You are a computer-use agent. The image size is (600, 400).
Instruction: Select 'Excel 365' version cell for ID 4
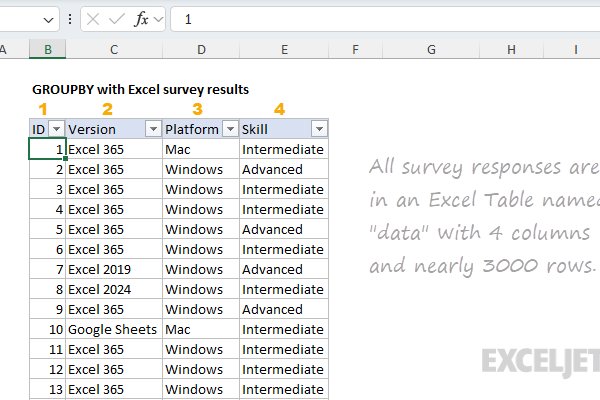[114, 209]
